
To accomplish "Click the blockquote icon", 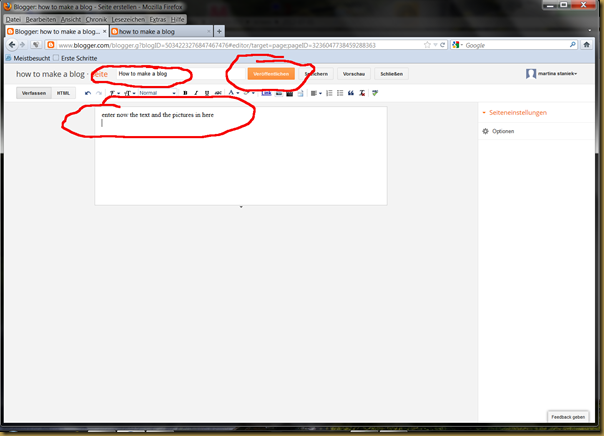I will coord(351,93).
